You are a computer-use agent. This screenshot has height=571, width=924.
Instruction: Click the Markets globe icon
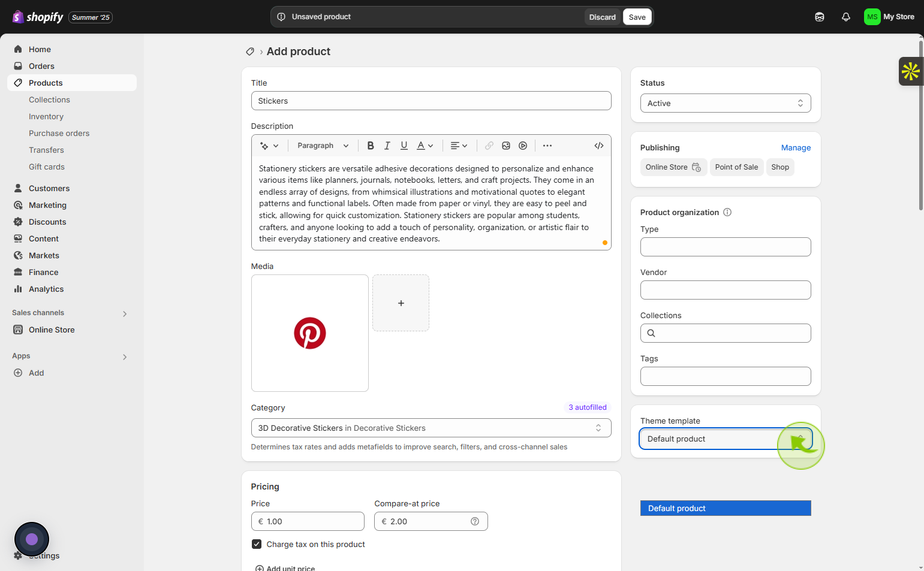18,255
